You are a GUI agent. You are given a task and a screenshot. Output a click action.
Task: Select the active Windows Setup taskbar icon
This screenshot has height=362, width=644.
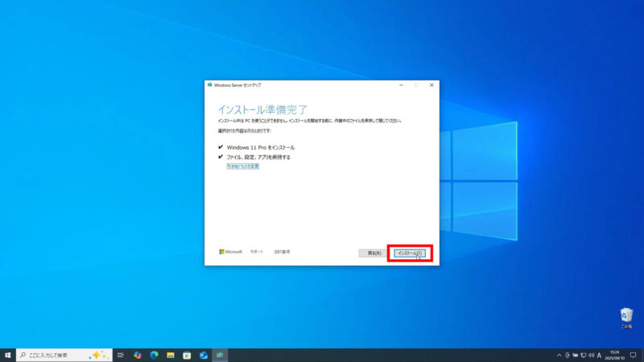pos(220,355)
